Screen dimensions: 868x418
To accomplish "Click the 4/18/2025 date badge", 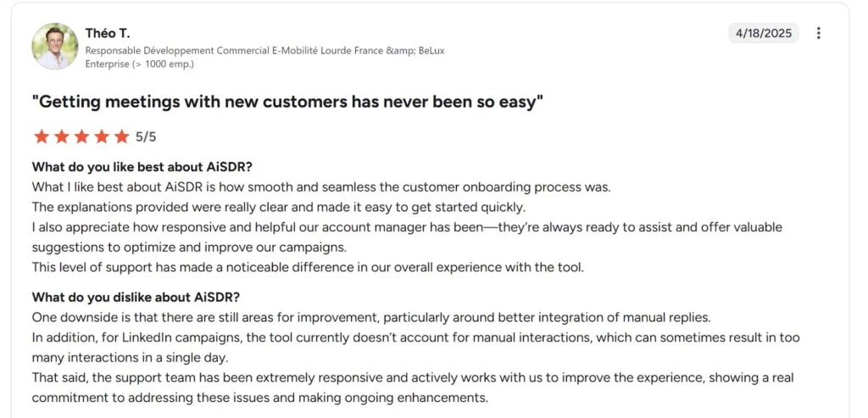I will click(x=763, y=33).
